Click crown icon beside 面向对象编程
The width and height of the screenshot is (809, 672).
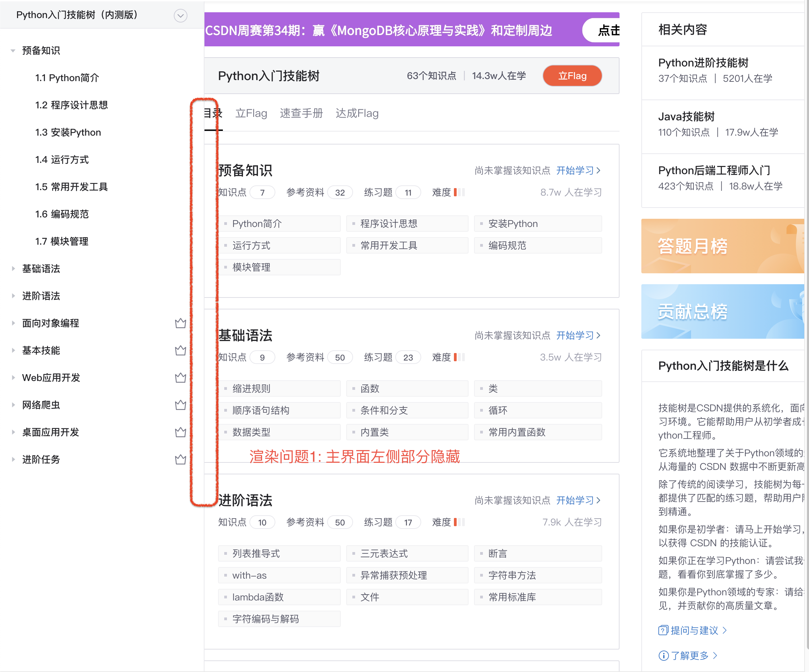click(x=180, y=323)
